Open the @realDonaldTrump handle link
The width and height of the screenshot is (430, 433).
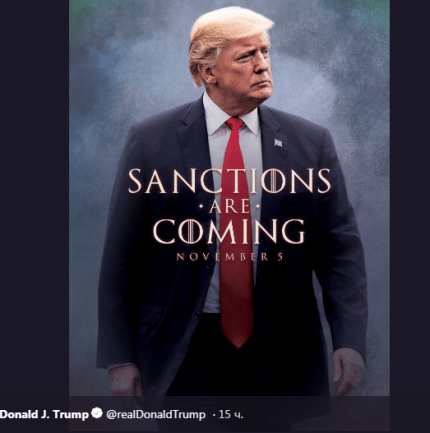point(156,414)
